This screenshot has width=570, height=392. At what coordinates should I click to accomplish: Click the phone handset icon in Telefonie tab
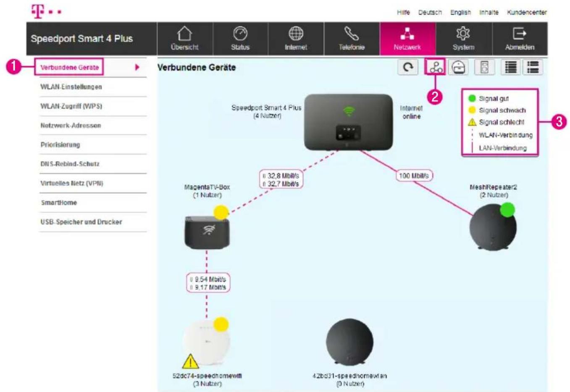coord(352,34)
